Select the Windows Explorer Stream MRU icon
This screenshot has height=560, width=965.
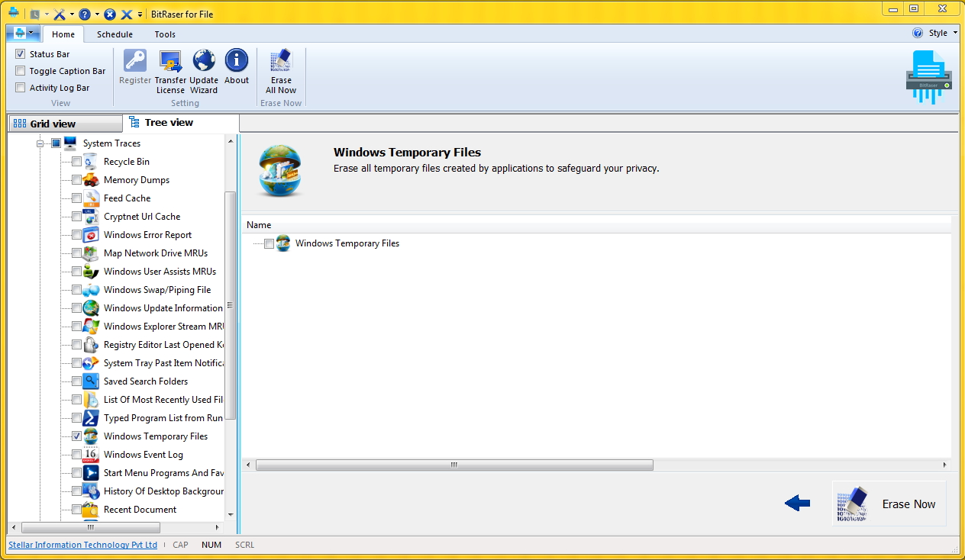pyautogui.click(x=91, y=326)
